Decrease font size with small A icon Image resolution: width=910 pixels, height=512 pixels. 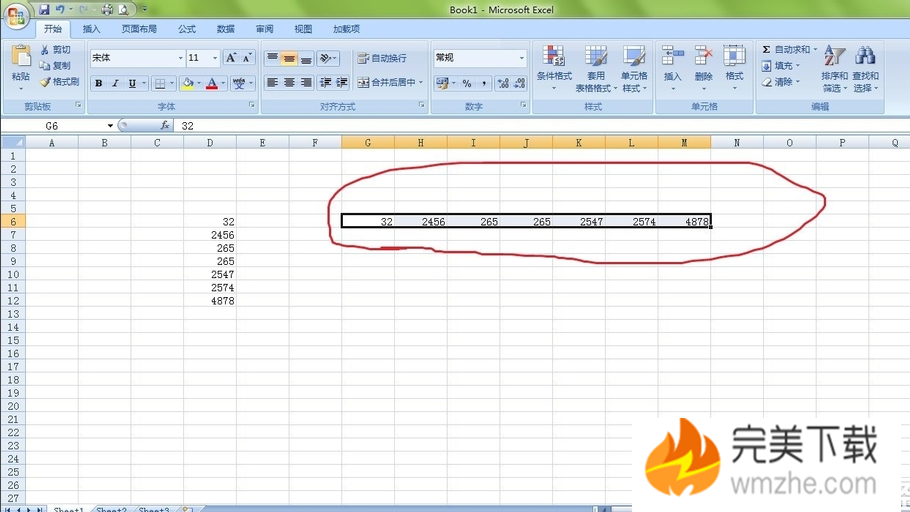pos(247,57)
